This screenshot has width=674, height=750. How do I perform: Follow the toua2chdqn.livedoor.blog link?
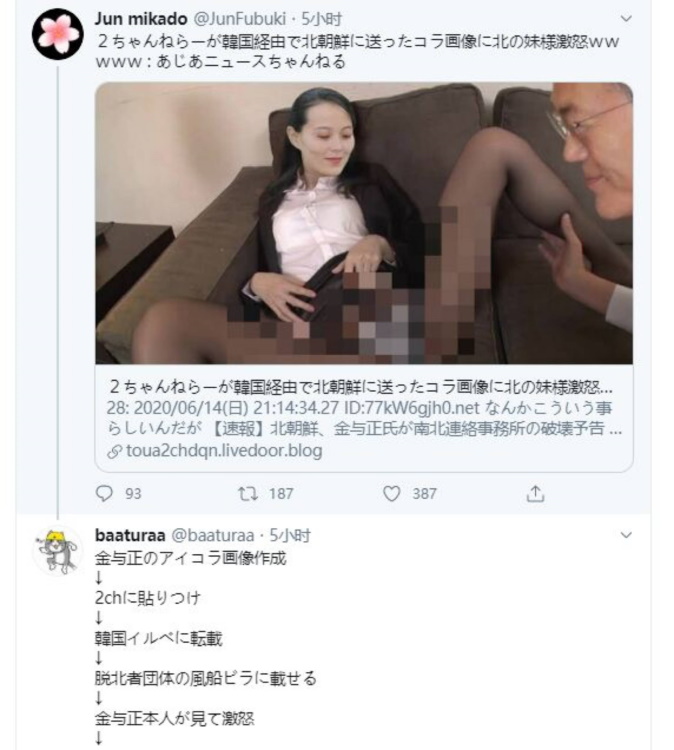pyautogui.click(x=224, y=451)
